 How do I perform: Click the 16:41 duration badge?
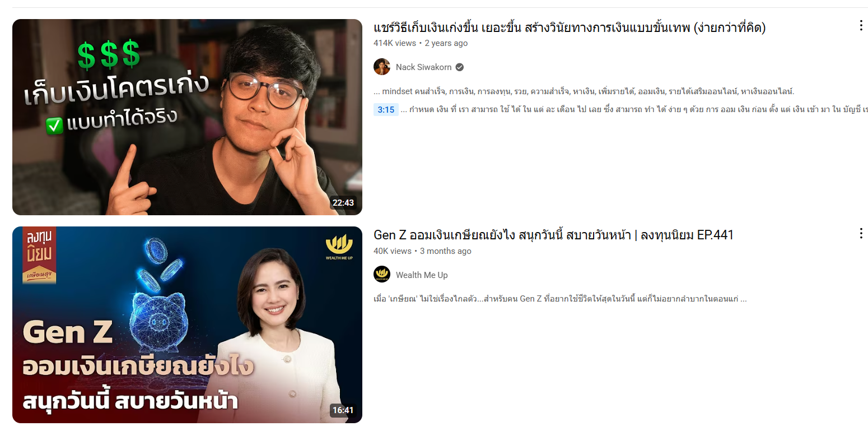coord(343,410)
